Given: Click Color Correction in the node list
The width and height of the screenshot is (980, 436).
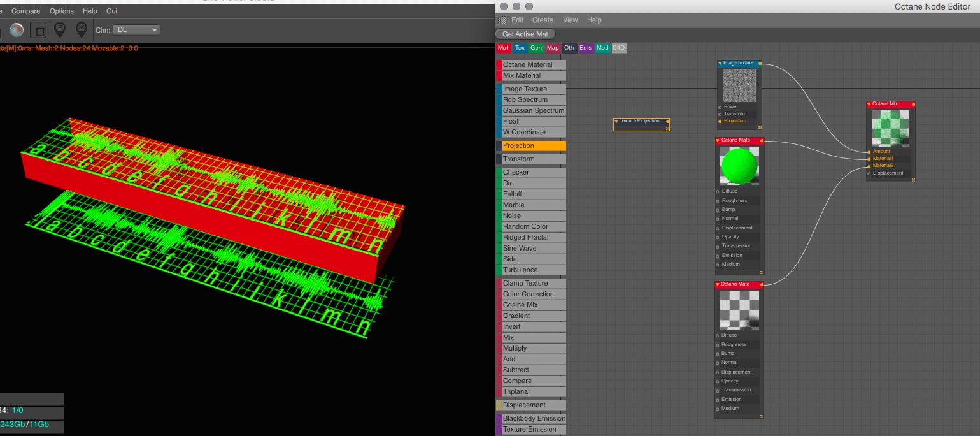Looking at the screenshot, I should (531, 294).
